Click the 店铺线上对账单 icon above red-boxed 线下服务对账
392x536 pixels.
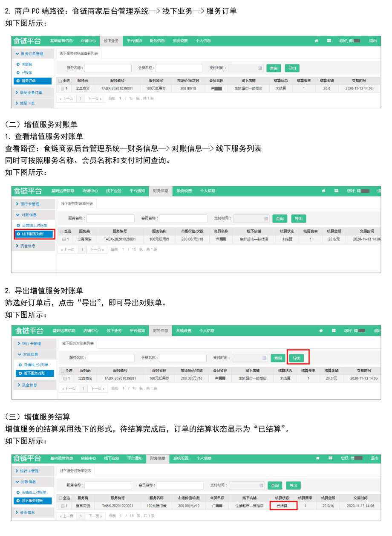click(x=18, y=225)
